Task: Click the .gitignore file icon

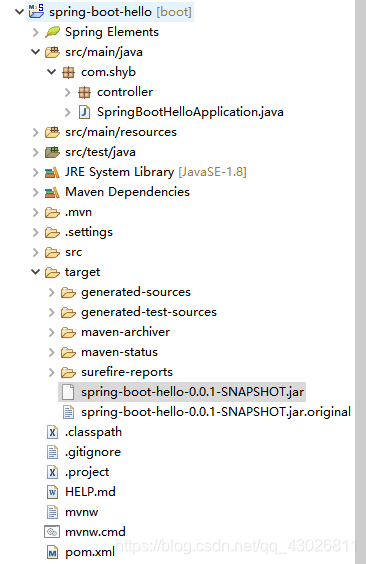Action: [x=52, y=452]
